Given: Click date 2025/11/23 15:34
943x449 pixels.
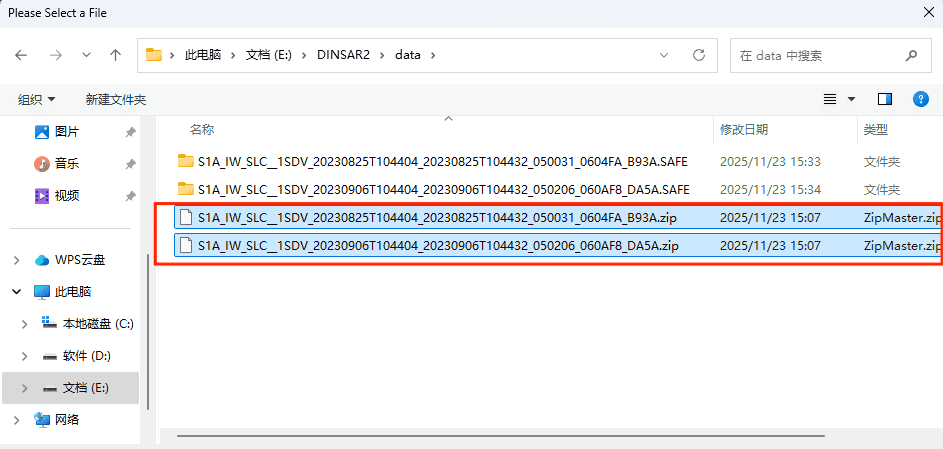Looking at the screenshot, I should pyautogui.click(x=770, y=190).
